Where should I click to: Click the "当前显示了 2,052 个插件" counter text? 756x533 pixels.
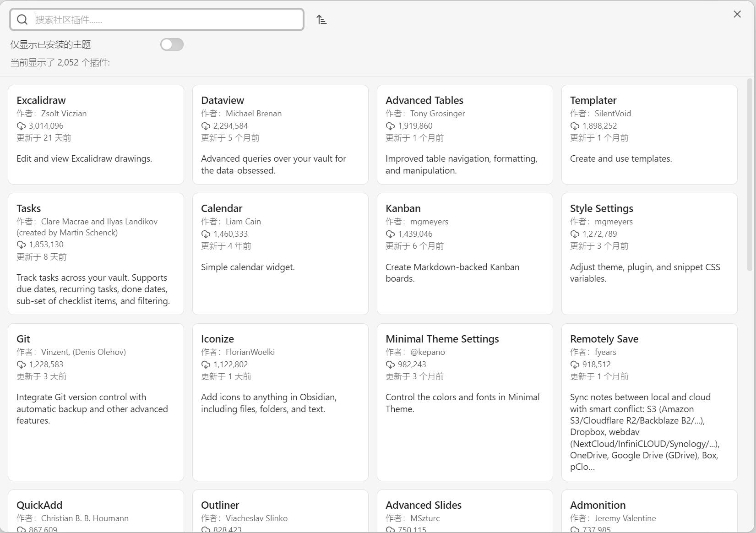(x=60, y=63)
